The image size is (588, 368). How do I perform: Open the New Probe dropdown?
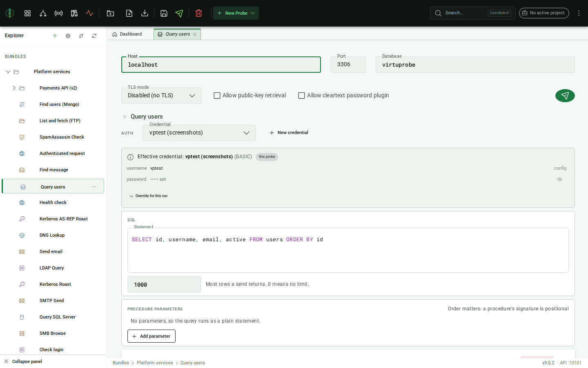(x=236, y=13)
